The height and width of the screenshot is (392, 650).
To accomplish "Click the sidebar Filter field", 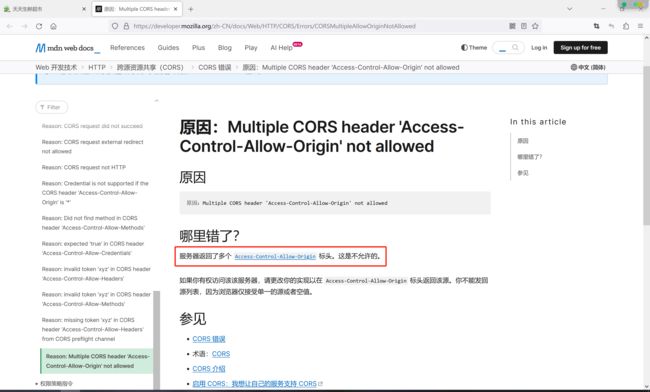I will point(52,107).
